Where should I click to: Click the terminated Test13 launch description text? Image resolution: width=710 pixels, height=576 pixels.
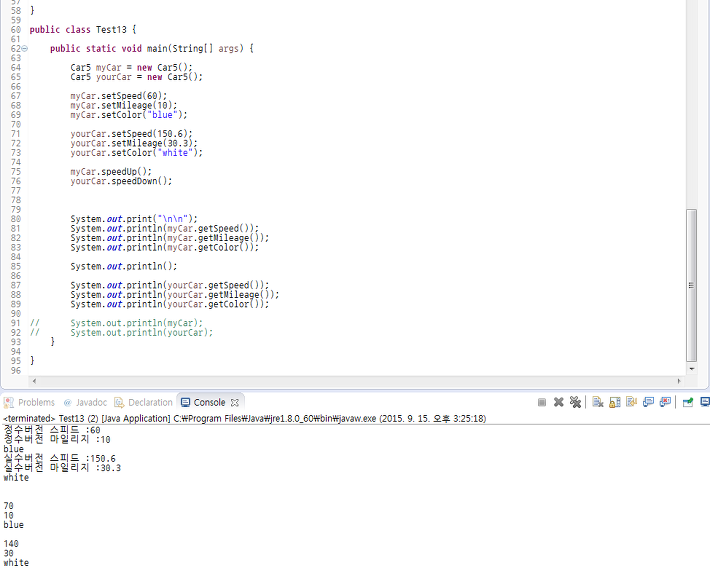(245, 418)
